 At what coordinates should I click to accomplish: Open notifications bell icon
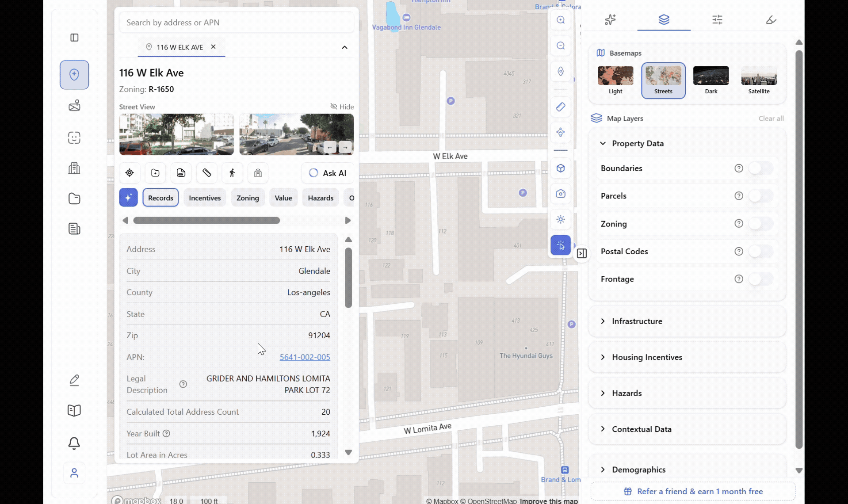74,443
